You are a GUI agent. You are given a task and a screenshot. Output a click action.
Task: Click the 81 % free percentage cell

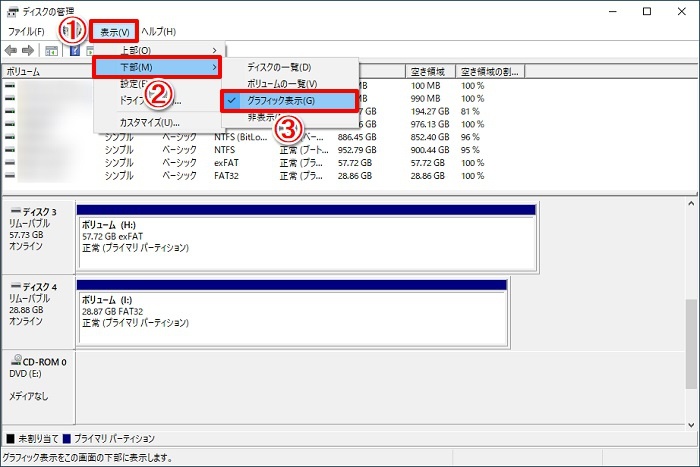[x=470, y=111]
